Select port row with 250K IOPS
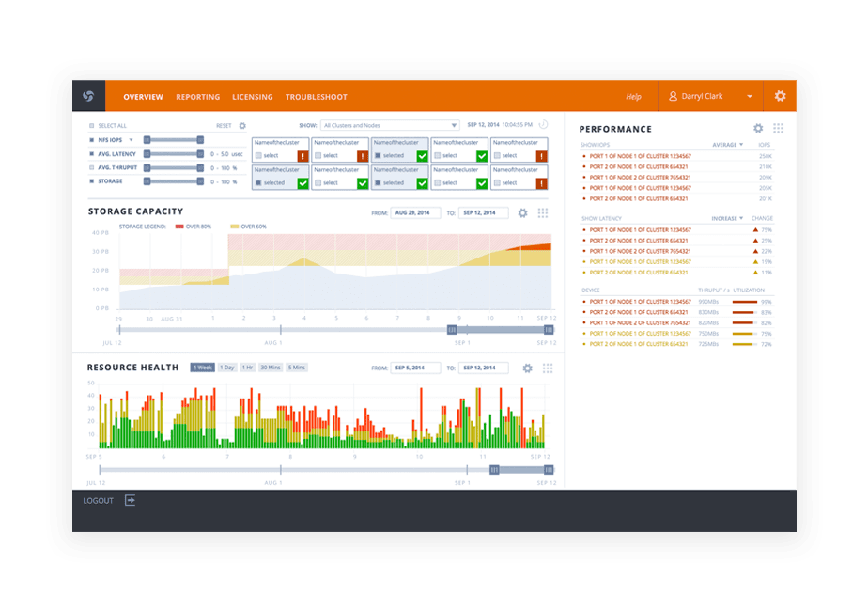The image size is (868, 611). point(677,156)
